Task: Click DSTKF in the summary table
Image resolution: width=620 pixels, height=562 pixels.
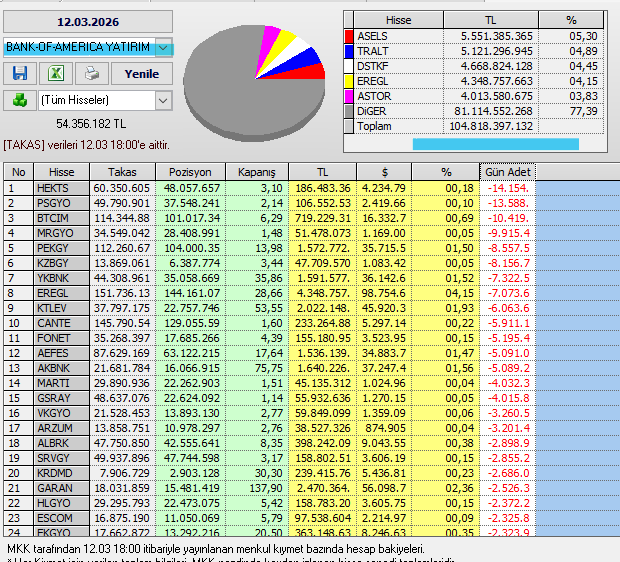Action: tap(399, 66)
